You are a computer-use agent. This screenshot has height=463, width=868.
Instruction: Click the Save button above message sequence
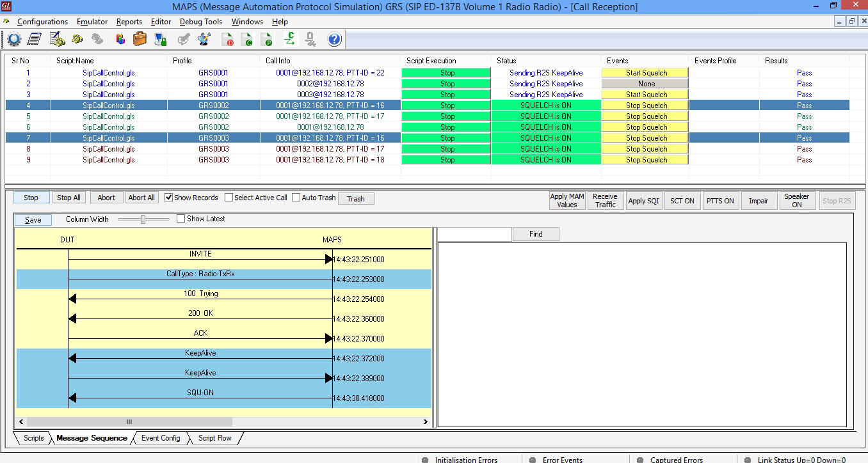pyautogui.click(x=33, y=220)
